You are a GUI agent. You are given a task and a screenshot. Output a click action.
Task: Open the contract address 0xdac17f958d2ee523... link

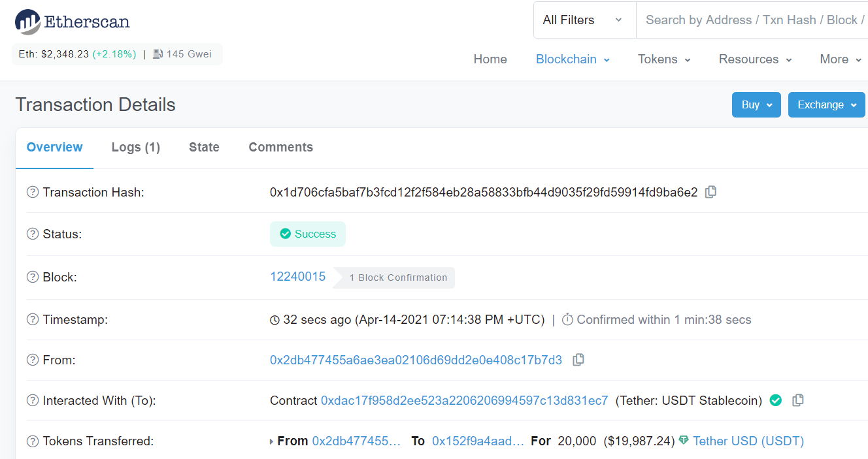465,400
